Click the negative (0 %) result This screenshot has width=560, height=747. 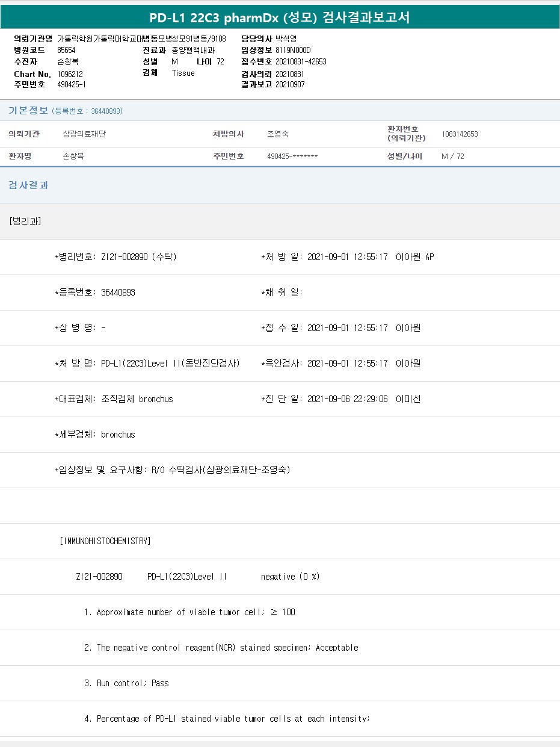coord(290,577)
